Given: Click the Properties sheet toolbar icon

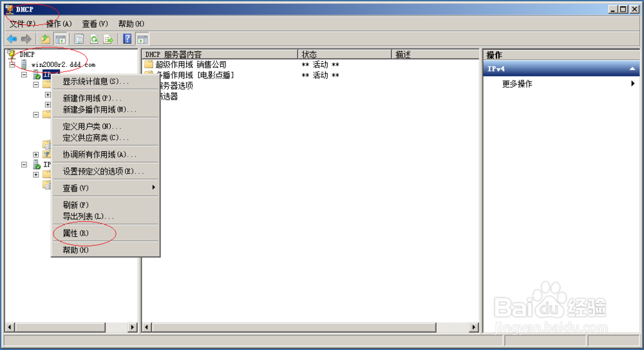Looking at the screenshot, I should (79, 39).
